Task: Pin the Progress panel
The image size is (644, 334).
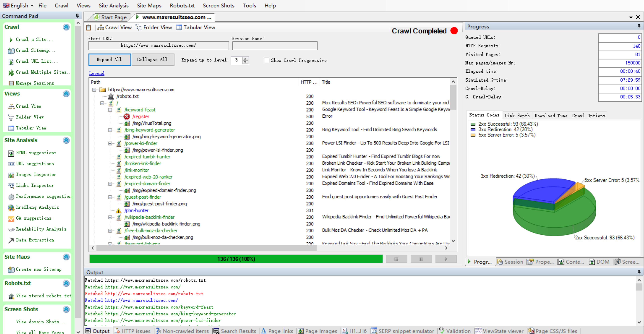Action: [639, 26]
